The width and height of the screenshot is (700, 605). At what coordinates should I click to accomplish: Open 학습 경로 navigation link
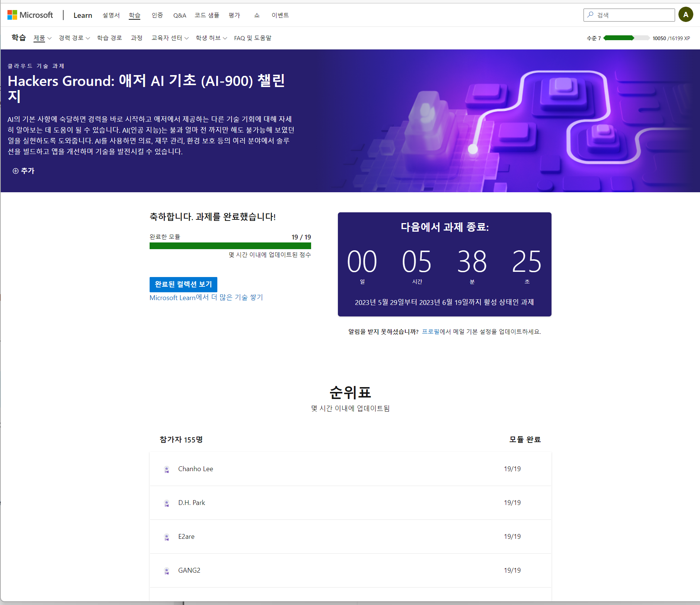point(109,38)
